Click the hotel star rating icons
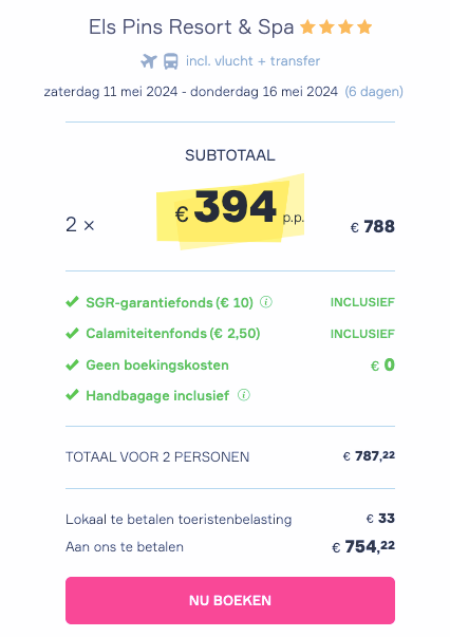450x637 pixels. click(x=336, y=27)
